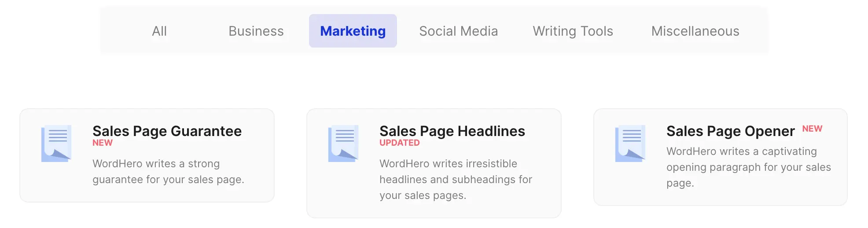Screen dimensions: 868x228
Task: Show all tools with the All tab
Action: click(x=159, y=31)
